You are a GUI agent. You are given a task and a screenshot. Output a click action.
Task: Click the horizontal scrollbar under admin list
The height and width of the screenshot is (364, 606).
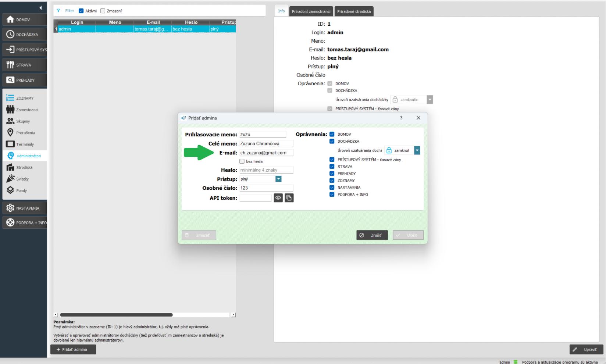[x=116, y=315]
